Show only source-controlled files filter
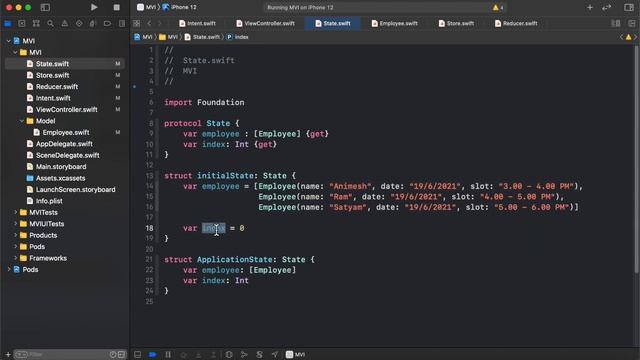This screenshot has width=640, height=360. pos(121,354)
